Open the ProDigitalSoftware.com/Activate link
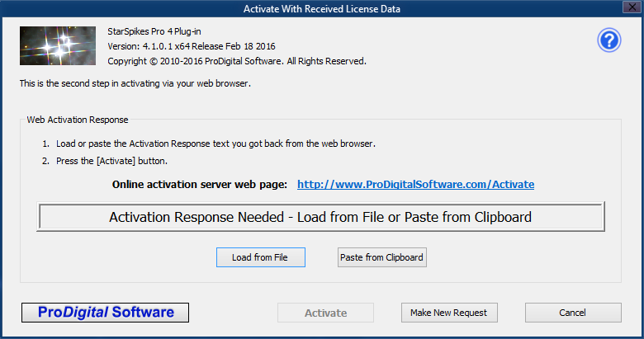The width and height of the screenshot is (644, 339). (415, 184)
